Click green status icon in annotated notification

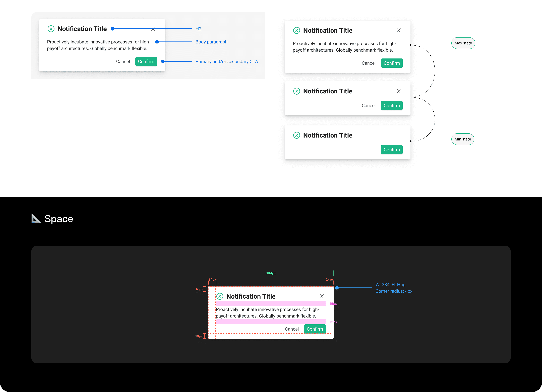pyautogui.click(x=51, y=29)
